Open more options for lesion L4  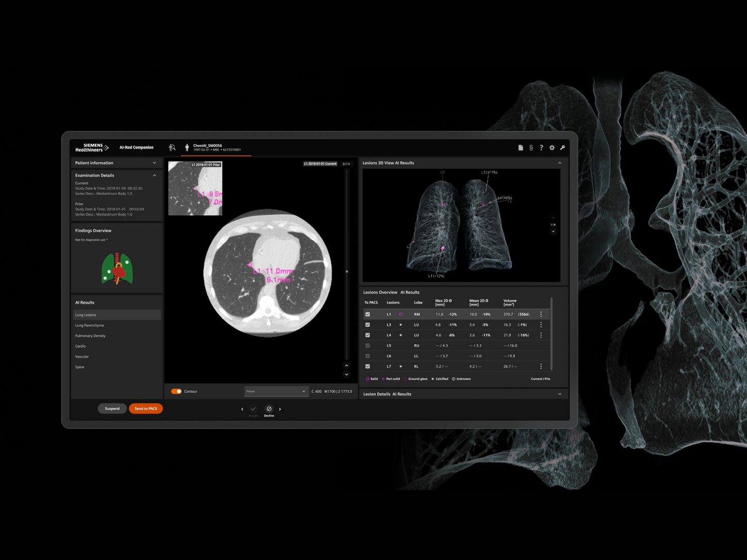coord(541,335)
